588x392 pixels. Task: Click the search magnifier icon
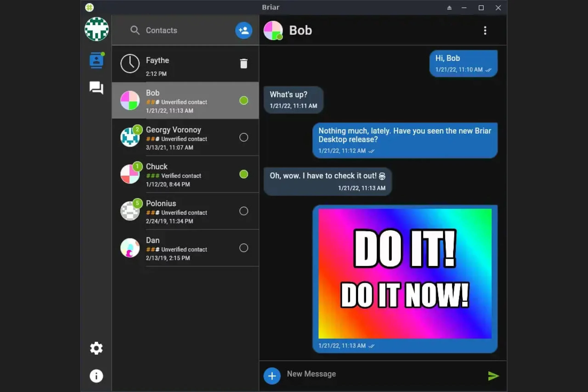click(x=135, y=31)
